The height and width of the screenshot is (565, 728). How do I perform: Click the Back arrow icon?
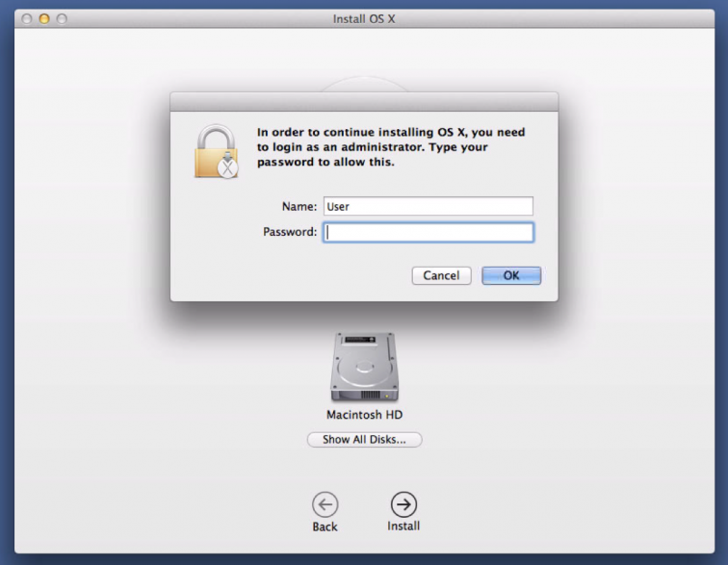click(325, 504)
